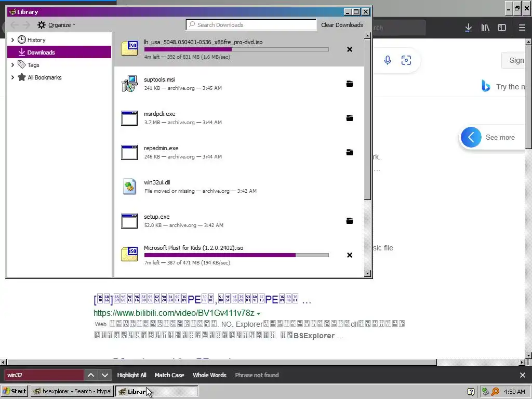Expand the Tags tree node
The image size is (532, 399).
coord(12,65)
